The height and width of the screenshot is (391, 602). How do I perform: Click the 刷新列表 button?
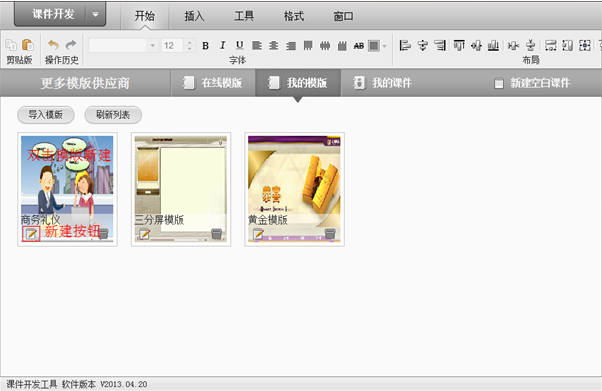(113, 115)
